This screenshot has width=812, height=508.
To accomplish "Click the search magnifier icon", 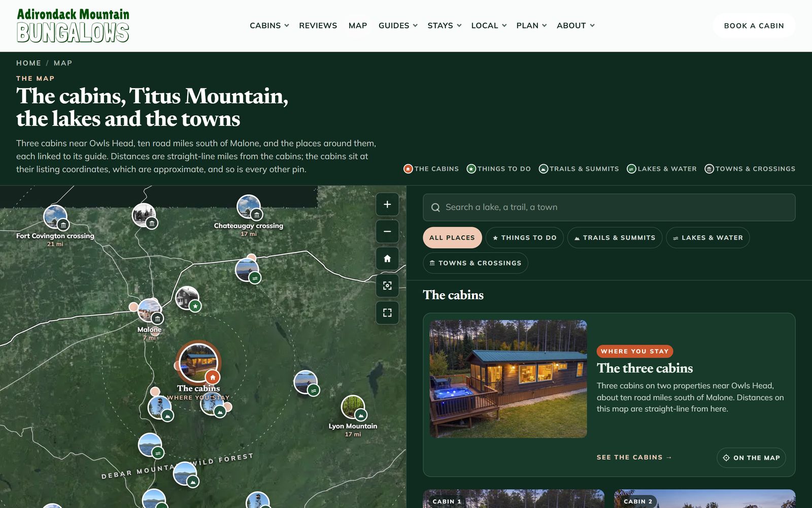I will 435,207.
